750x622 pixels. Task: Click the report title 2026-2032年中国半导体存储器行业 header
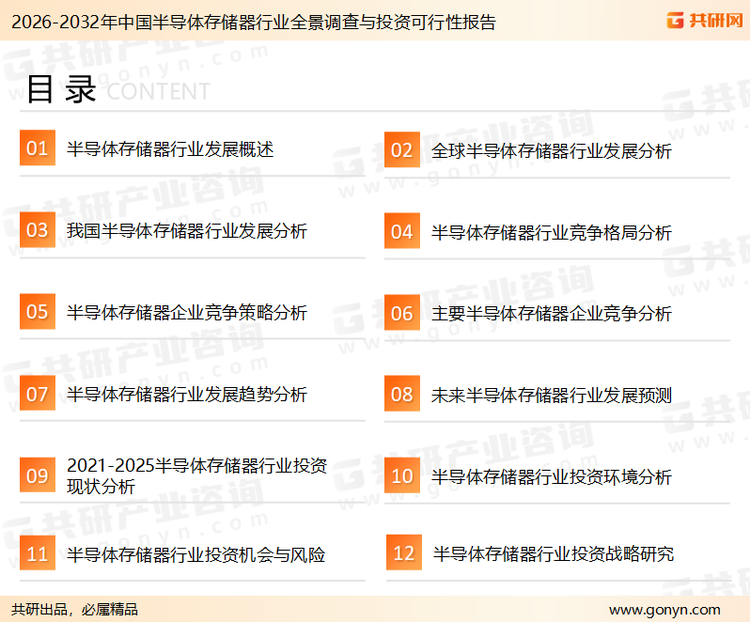(x=254, y=22)
